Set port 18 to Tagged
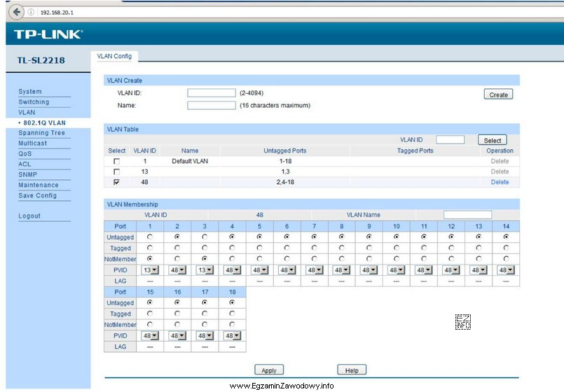 pos(232,314)
